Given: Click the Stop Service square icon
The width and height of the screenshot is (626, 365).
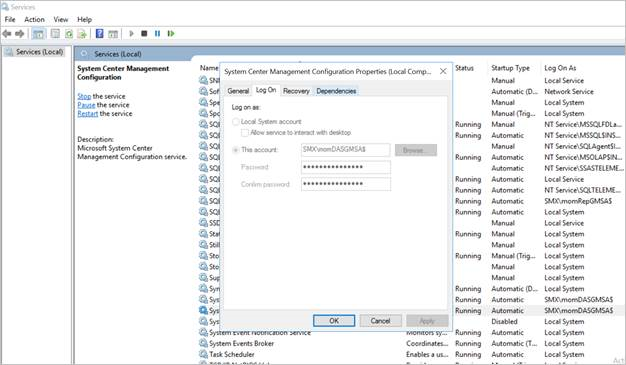Looking at the screenshot, I should (x=144, y=34).
